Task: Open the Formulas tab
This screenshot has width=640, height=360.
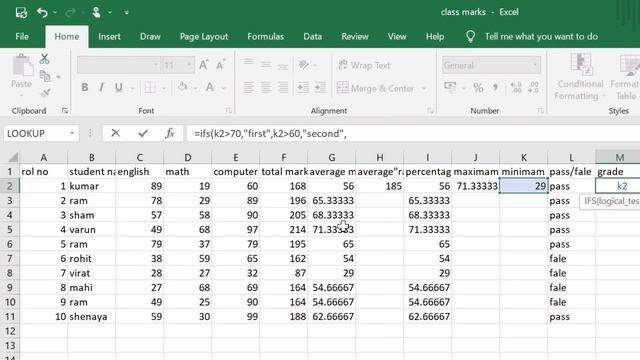Action: (265, 36)
